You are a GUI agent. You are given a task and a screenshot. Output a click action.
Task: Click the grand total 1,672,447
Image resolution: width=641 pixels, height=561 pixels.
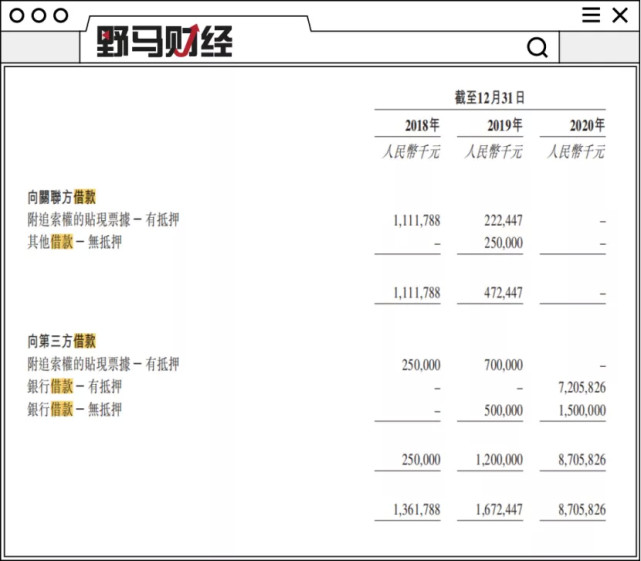499,509
